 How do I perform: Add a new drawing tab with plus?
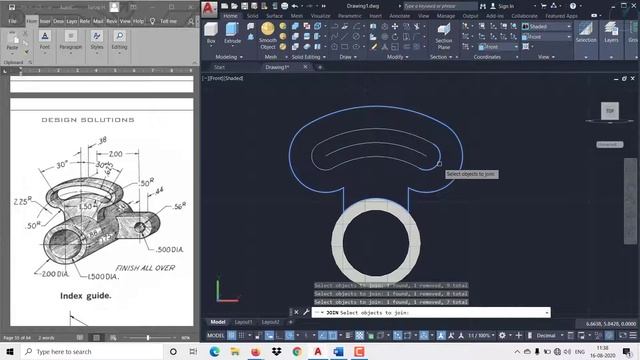[x=320, y=67]
